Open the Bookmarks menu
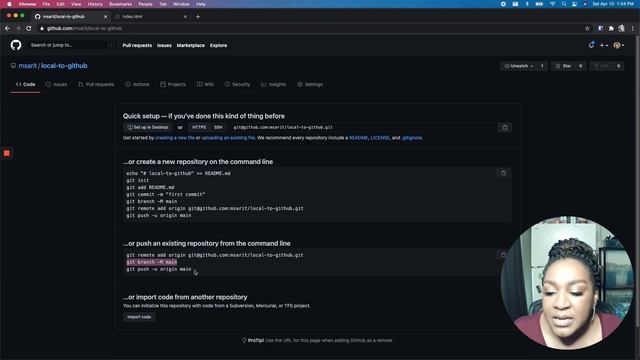640x360 pixels. 120,4
